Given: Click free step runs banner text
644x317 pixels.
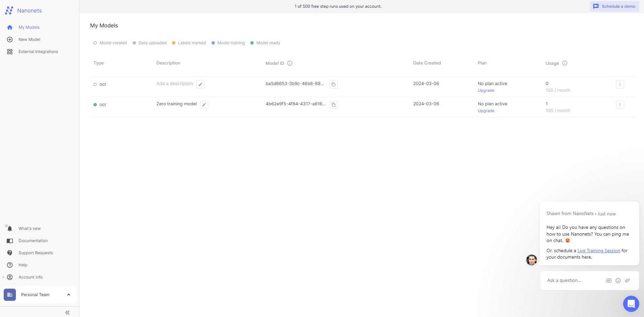Looking at the screenshot, I should [x=338, y=6].
